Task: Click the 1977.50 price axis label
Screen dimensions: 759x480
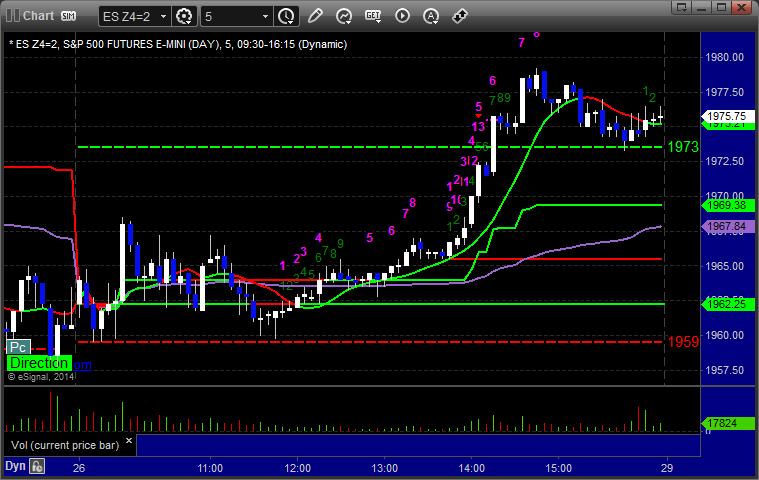Action: click(x=725, y=92)
